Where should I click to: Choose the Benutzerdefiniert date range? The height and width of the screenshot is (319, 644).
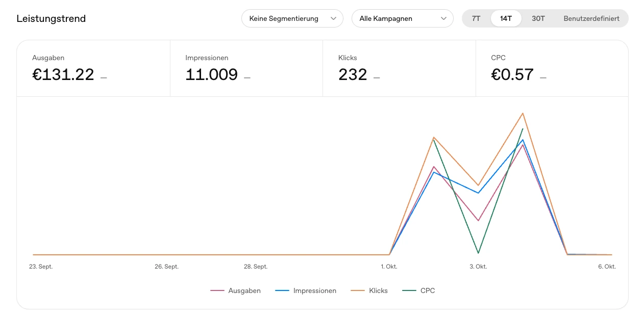pos(591,18)
